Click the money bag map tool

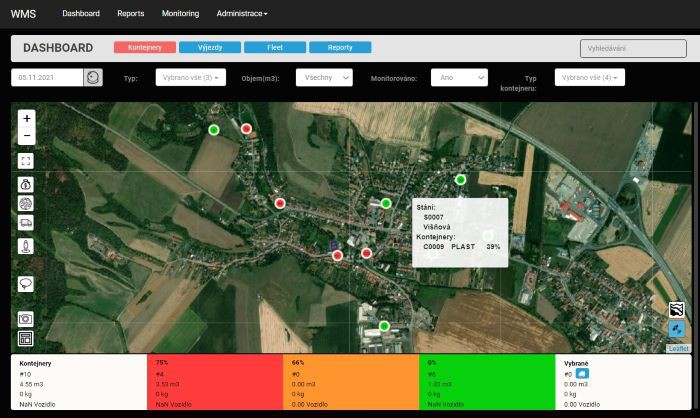[27, 183]
